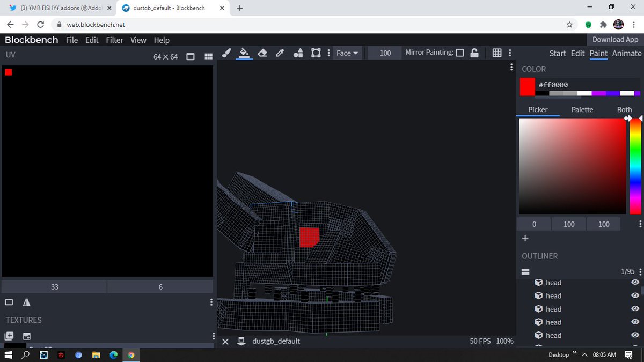The height and width of the screenshot is (362, 644).
Task: Select the Fill bucket tool
Action: coord(244,53)
